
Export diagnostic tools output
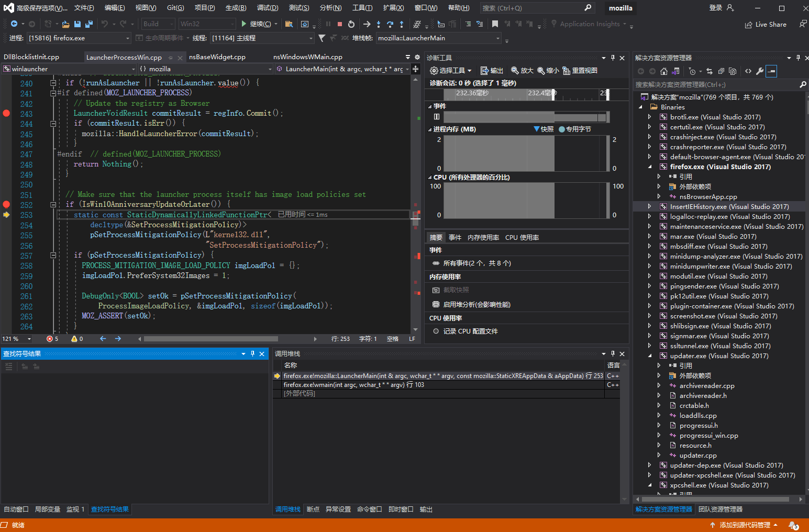click(x=492, y=71)
